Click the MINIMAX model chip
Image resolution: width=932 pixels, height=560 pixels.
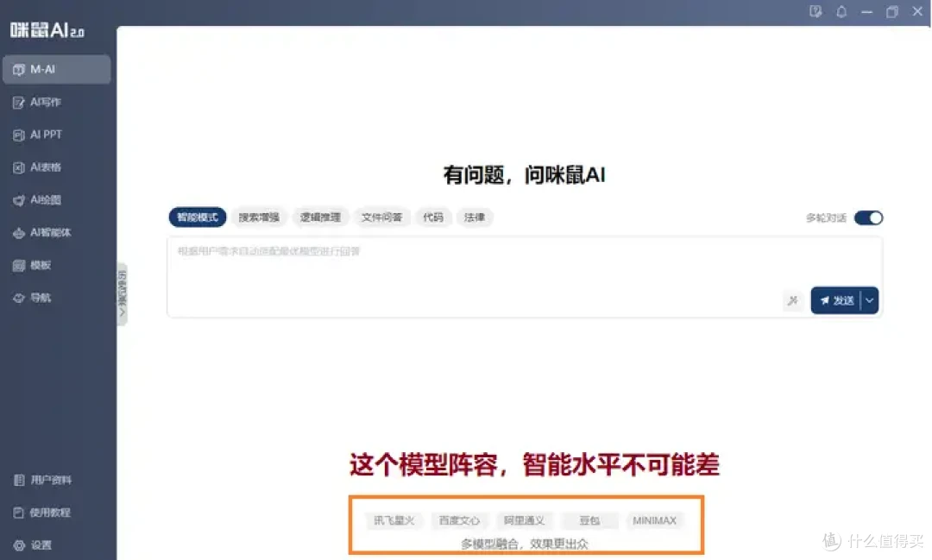coord(654,521)
